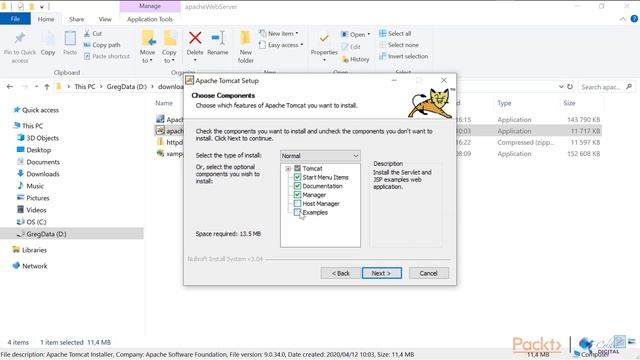Click the Explorer search box
This screenshot has height=360, width=640.
pyautogui.click(x=606, y=87)
